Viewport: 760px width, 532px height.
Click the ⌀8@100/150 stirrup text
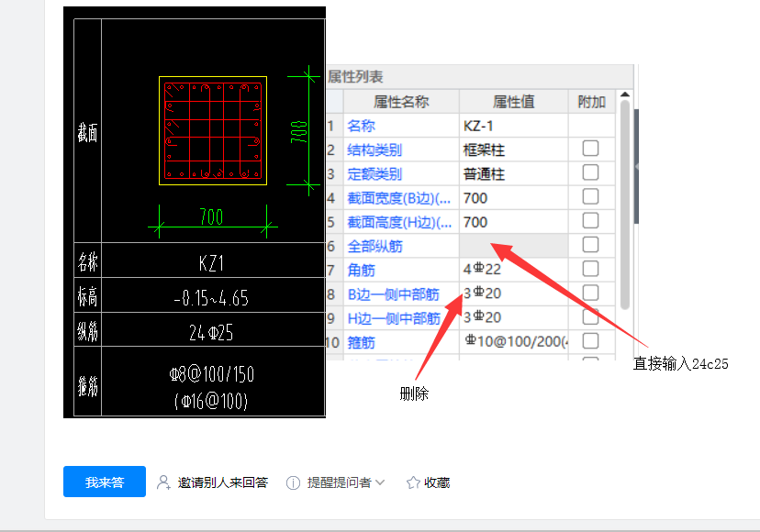tap(212, 373)
